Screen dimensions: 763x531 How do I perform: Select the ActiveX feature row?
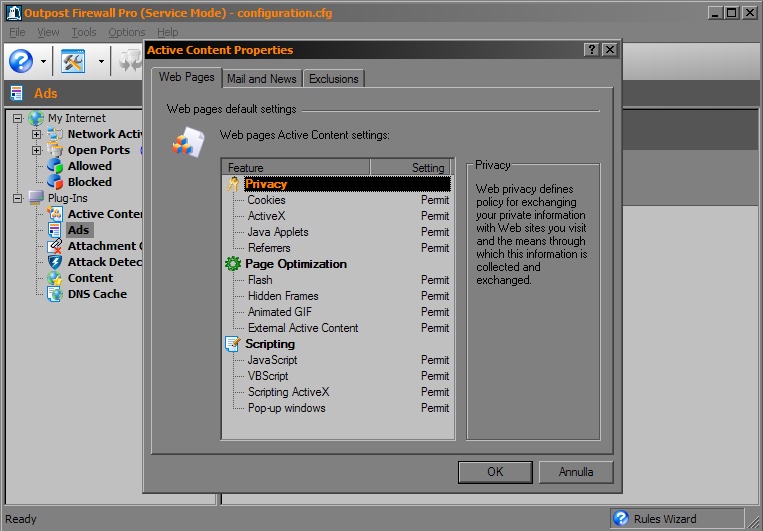(337, 216)
